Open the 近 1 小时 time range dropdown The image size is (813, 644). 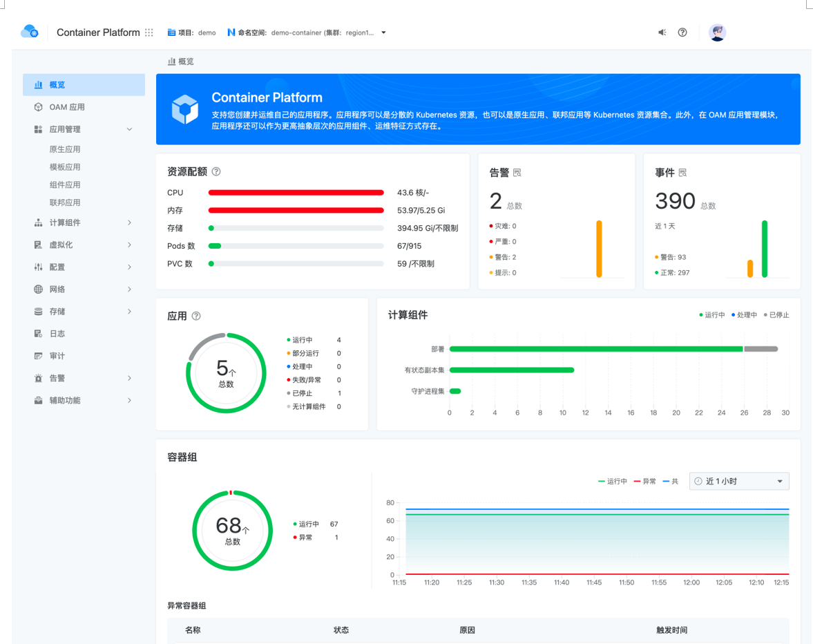tap(738, 481)
